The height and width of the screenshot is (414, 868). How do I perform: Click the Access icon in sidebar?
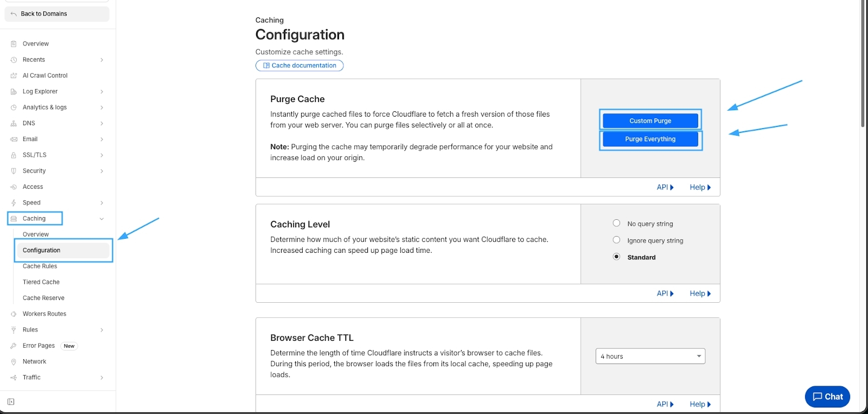(14, 187)
